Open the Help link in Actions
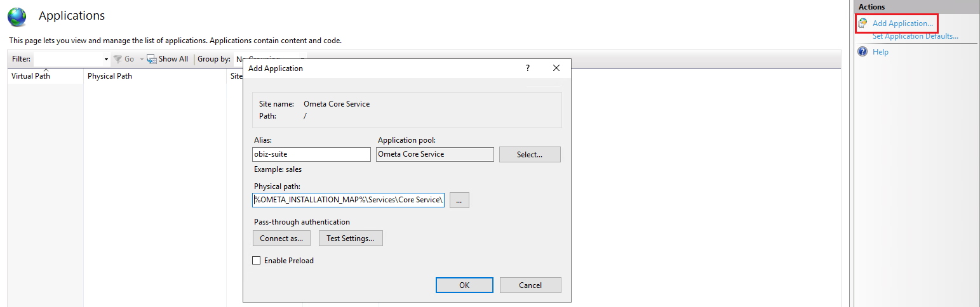 pos(880,52)
